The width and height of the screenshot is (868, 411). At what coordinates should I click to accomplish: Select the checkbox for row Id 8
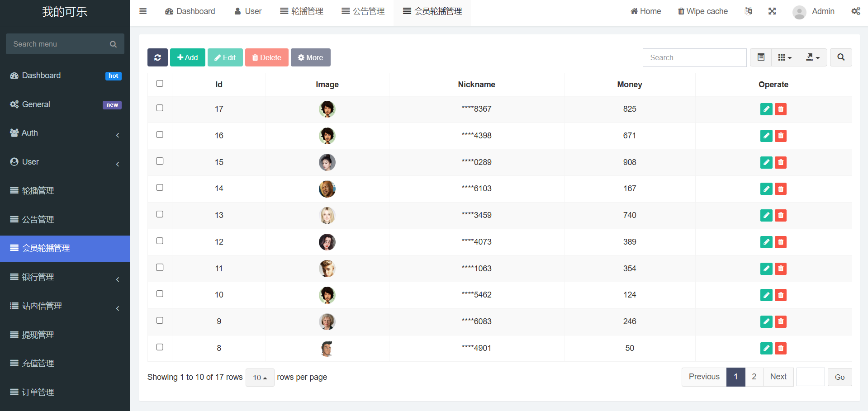point(160,347)
